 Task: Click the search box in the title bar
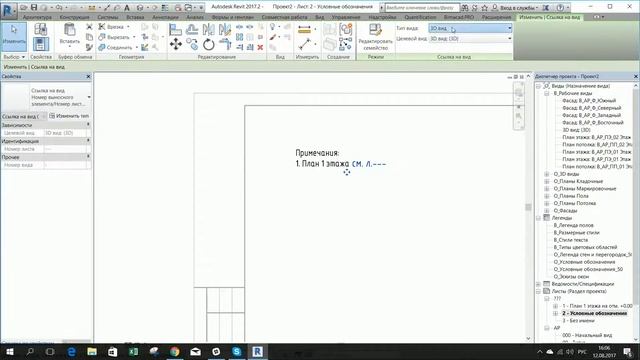coord(422,8)
